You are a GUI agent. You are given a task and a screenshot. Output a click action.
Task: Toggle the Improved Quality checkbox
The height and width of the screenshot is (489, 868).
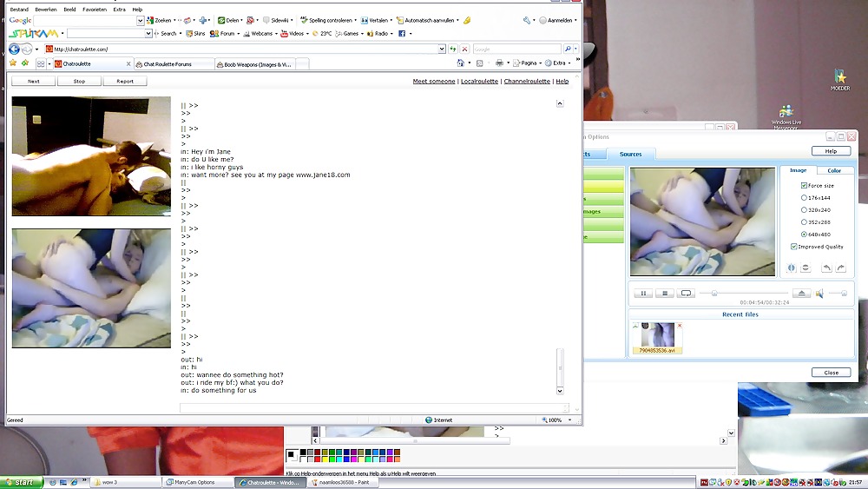[x=794, y=247]
